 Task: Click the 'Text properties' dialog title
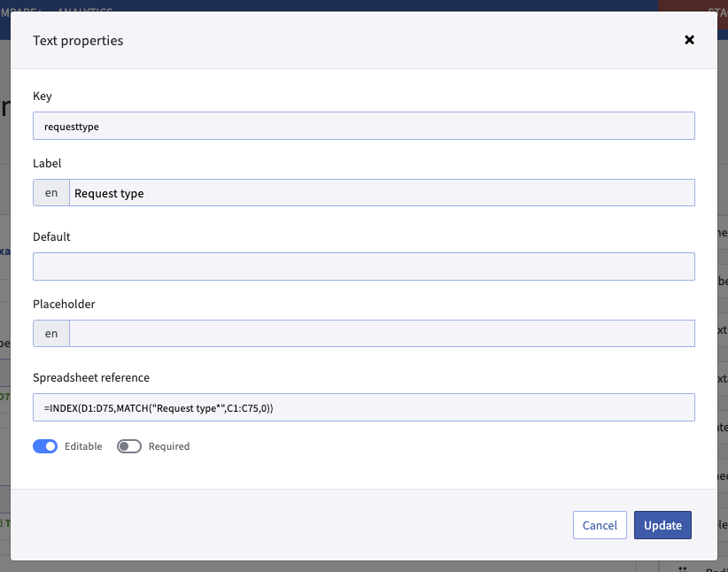78,41
